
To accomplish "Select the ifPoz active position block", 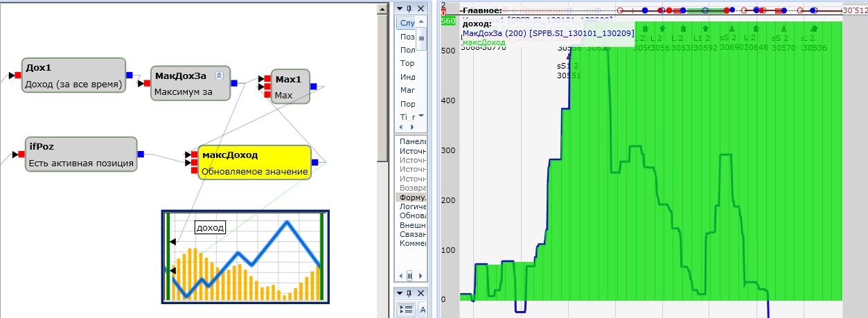I will click(x=81, y=154).
